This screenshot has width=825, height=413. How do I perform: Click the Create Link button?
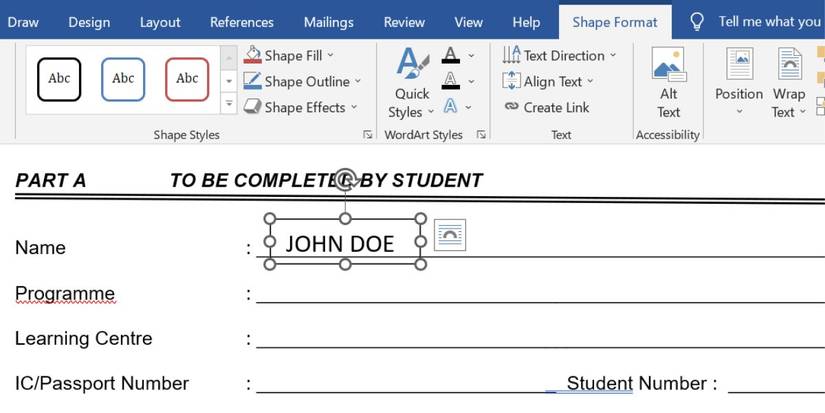546,108
